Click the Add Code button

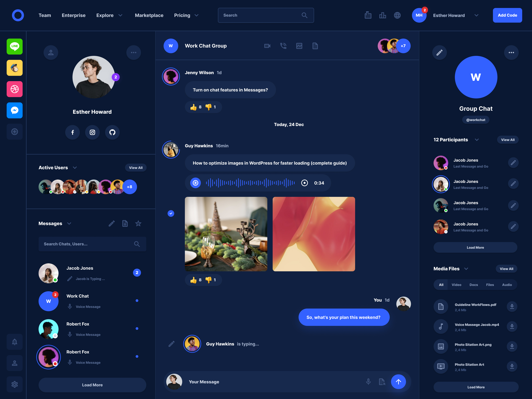[x=507, y=15]
